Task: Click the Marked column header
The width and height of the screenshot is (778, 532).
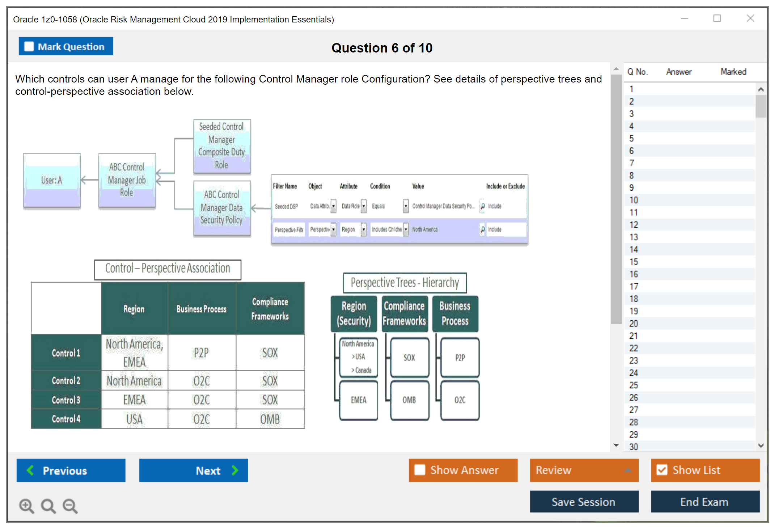Action: [733, 72]
